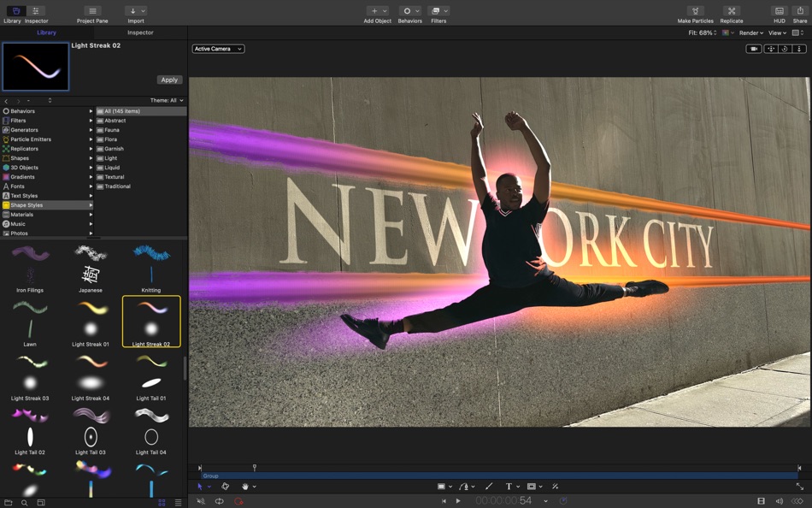Open the Project Pane

click(91, 13)
